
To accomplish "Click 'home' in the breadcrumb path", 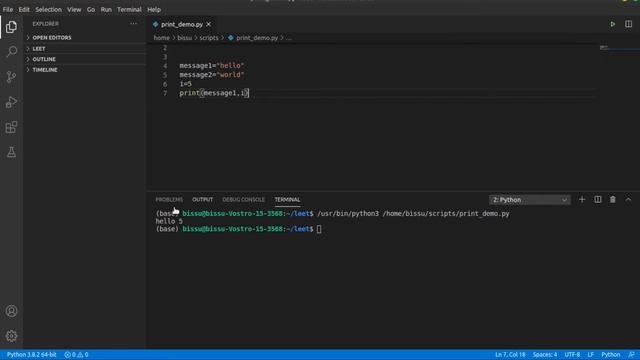I will (161, 38).
